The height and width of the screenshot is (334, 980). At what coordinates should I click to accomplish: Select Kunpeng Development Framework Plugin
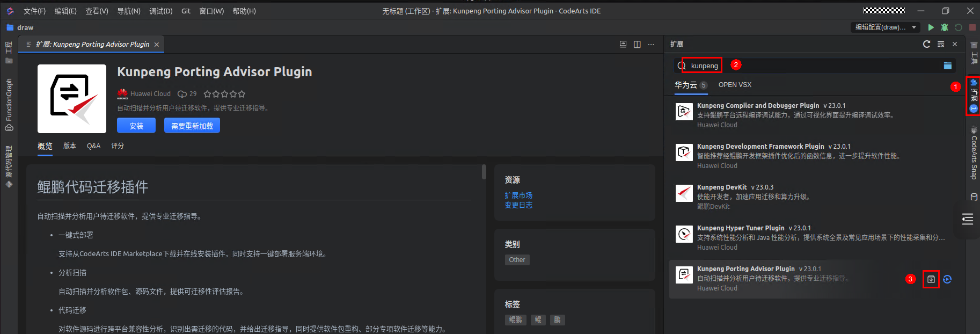coord(814,156)
